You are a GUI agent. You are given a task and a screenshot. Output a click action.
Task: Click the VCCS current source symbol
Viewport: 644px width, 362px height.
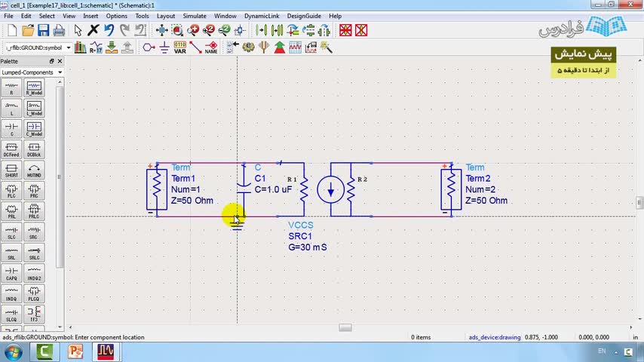coord(330,189)
